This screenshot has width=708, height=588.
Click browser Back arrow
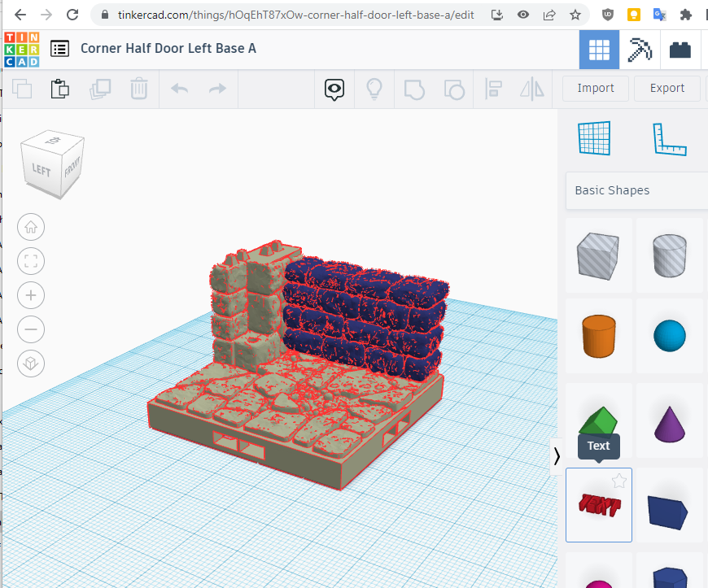point(20,15)
